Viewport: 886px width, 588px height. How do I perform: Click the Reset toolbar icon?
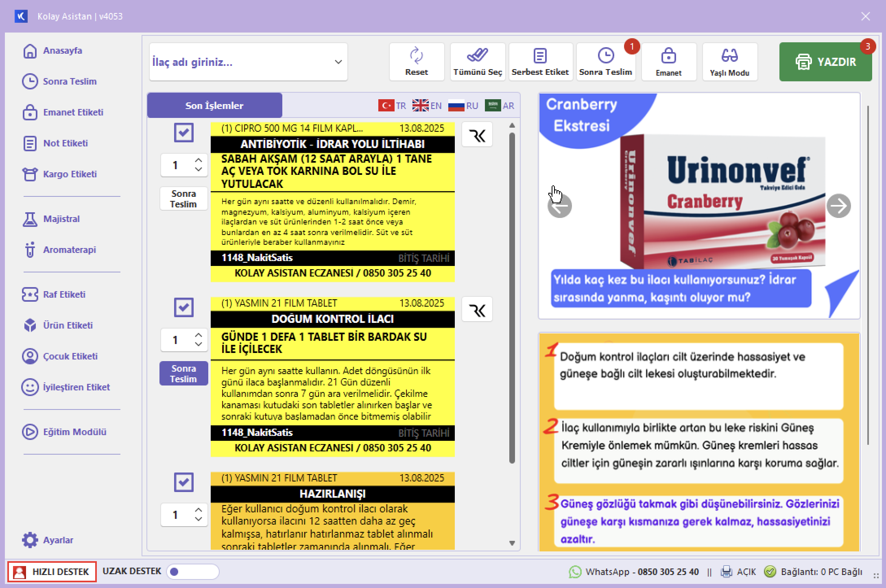pos(416,61)
